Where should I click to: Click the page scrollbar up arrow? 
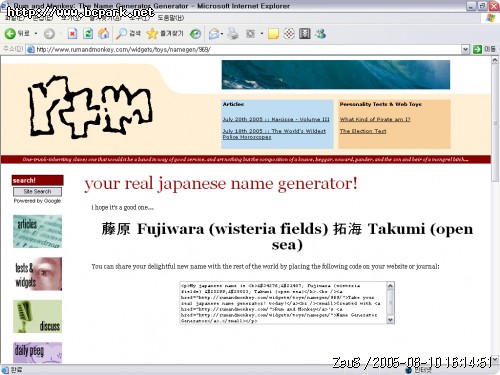495,60
